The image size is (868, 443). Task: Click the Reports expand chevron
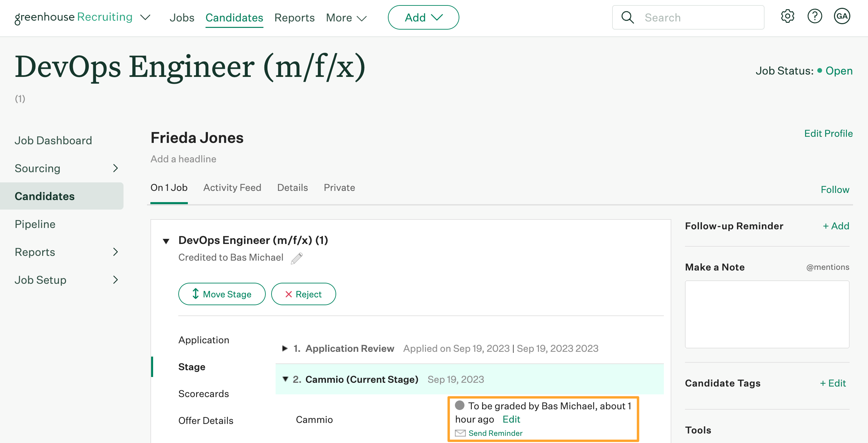point(116,251)
